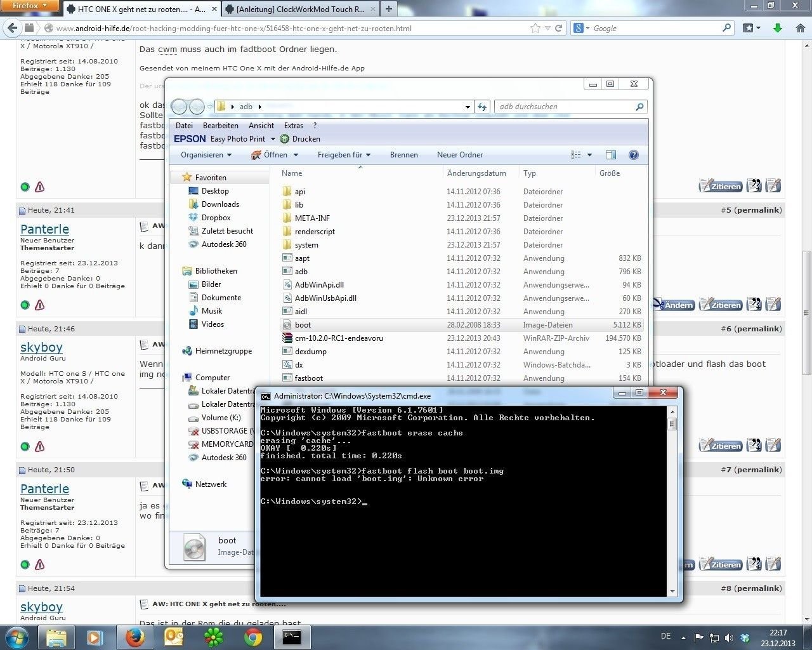812x650 pixels.
Task: Expand the Organisieren dropdown
Action: [206, 155]
